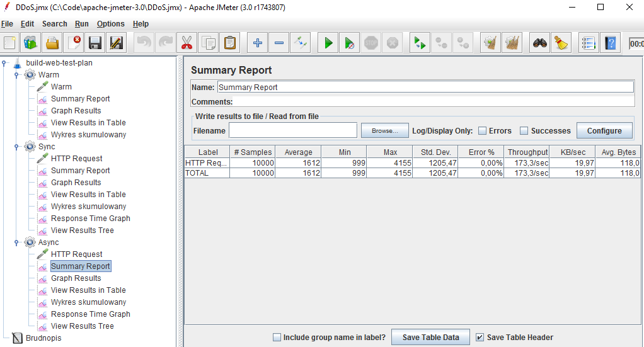Collapse the build-web-test-plan root node
This screenshot has height=347, width=644.
click(x=4, y=63)
